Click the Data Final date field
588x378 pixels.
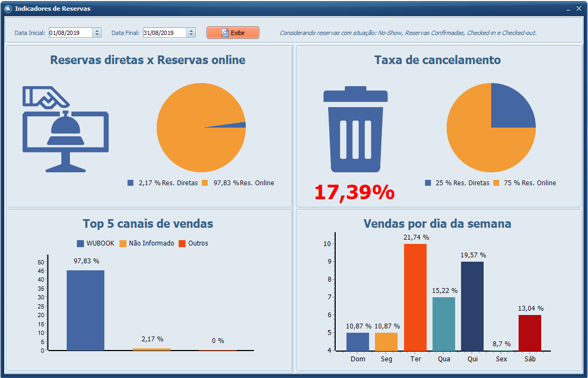point(165,33)
